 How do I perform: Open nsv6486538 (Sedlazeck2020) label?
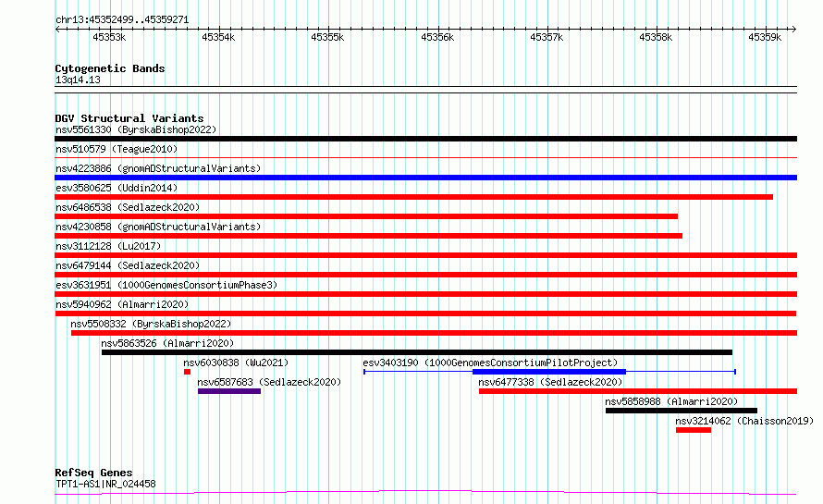pos(128,207)
